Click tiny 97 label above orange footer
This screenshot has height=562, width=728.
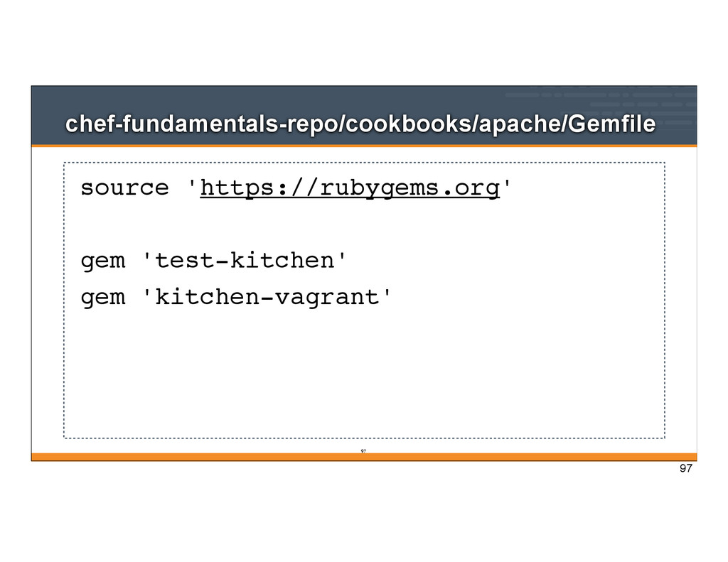coord(363,451)
